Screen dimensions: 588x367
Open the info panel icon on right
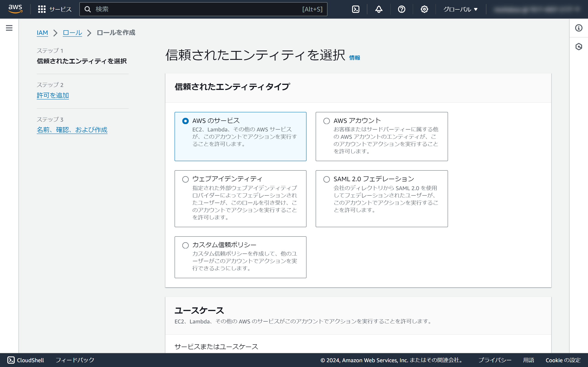tap(579, 28)
